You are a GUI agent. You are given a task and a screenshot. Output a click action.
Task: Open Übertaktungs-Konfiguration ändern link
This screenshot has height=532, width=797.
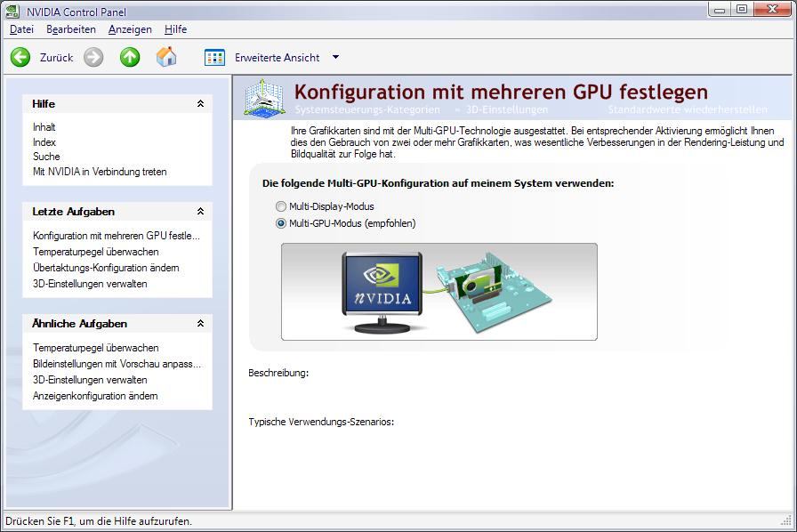[x=106, y=268]
